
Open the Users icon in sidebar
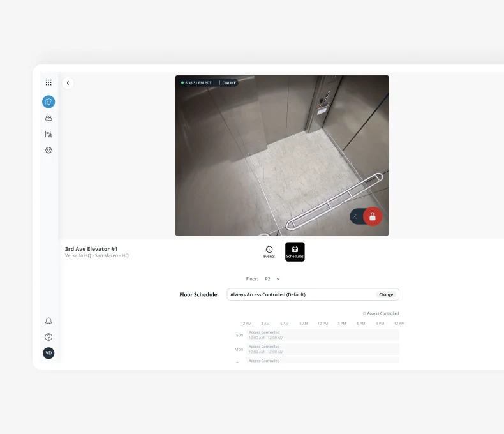pos(48,118)
